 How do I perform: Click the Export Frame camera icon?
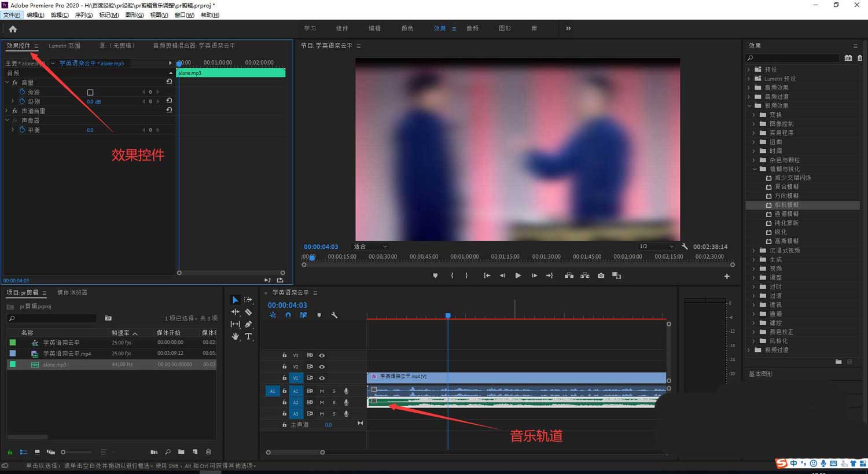pyautogui.click(x=601, y=275)
